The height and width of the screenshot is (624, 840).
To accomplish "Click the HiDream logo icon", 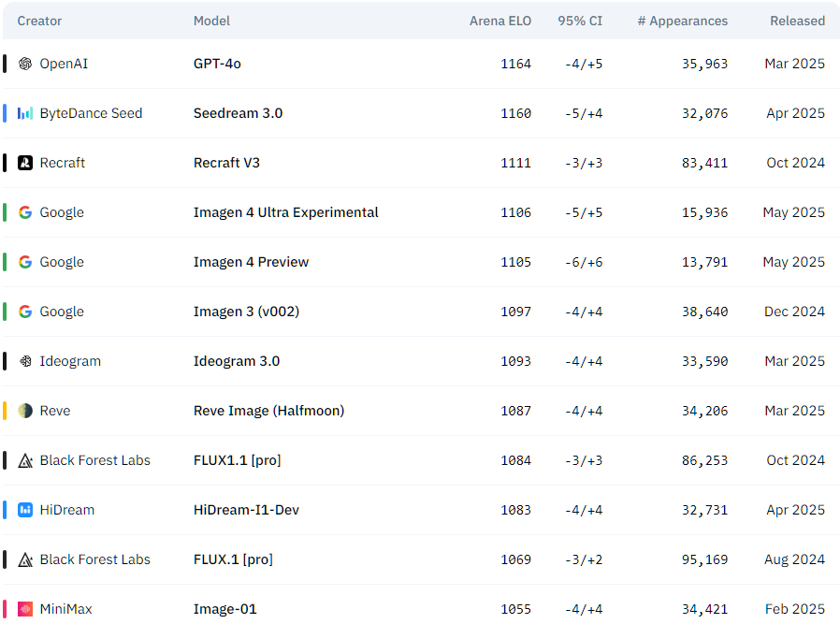I will 25,510.
